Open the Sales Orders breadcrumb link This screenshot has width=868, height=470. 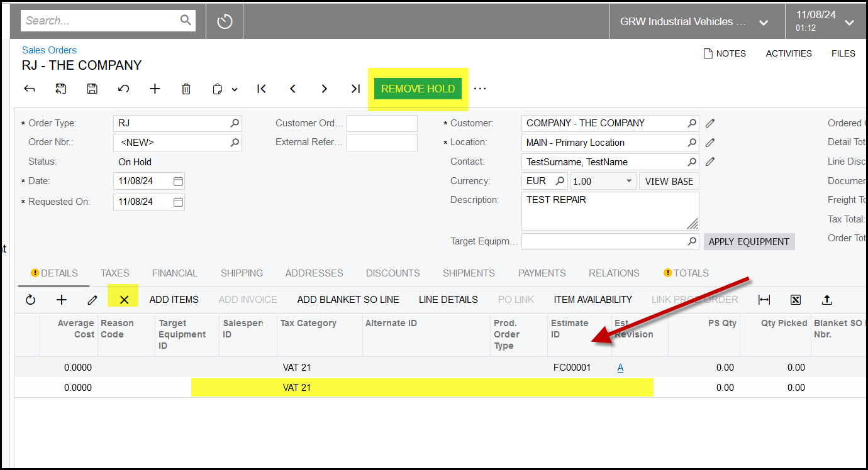(49, 50)
